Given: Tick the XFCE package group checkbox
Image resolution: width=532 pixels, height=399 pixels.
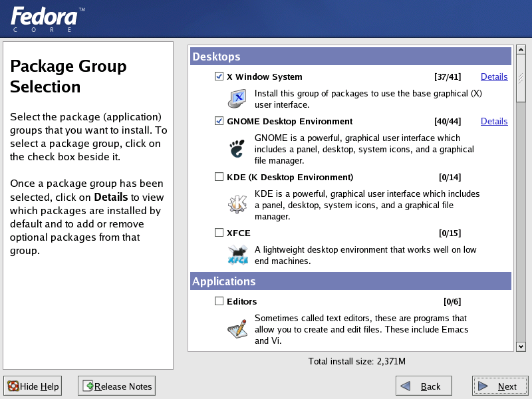Looking at the screenshot, I should click(219, 233).
